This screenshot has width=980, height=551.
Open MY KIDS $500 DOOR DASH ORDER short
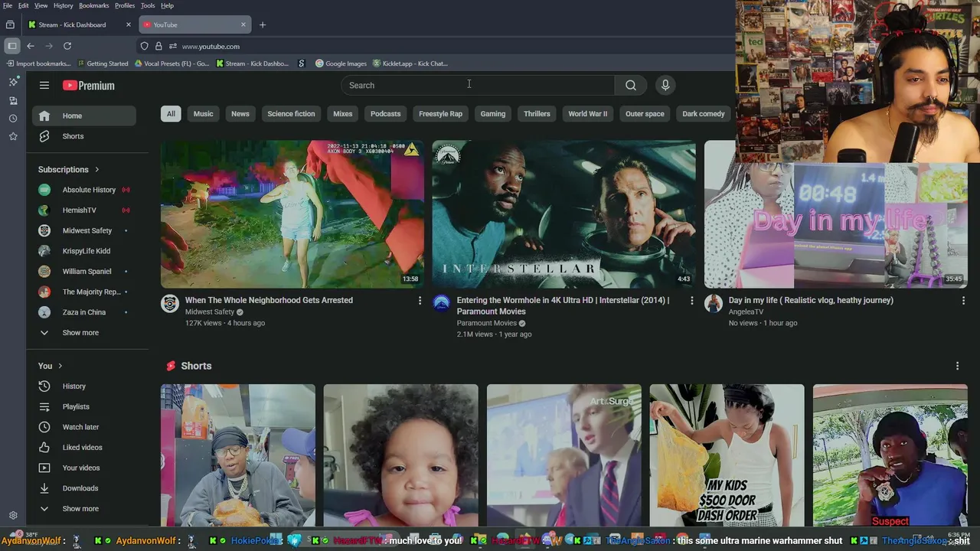click(727, 455)
